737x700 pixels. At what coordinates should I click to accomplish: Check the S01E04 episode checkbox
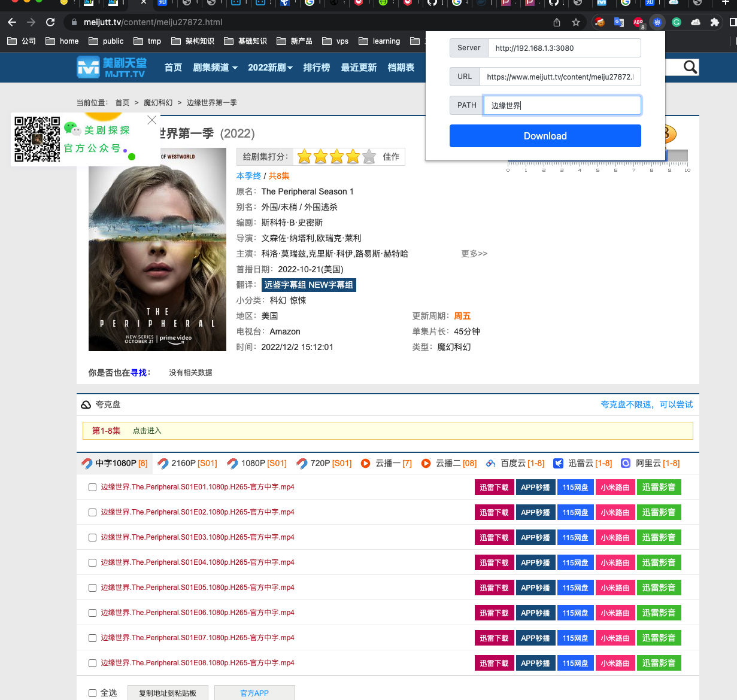[92, 563]
